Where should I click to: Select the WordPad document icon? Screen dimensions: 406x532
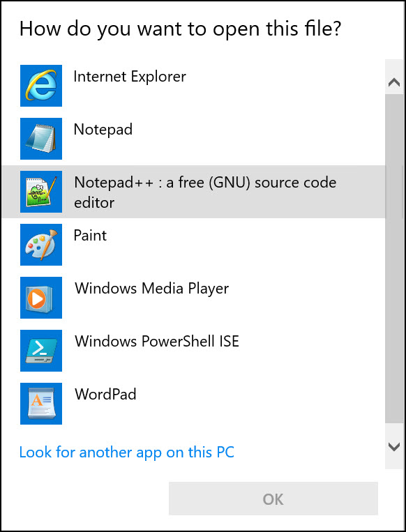41,404
